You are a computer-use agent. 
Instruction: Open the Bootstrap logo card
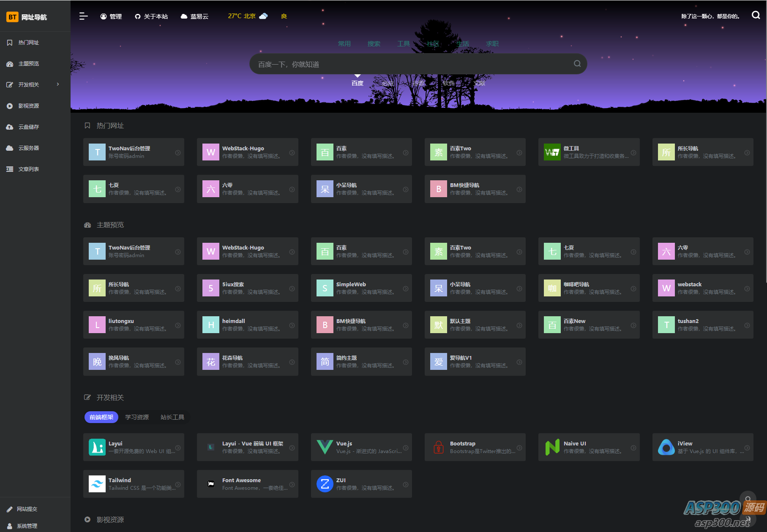(x=439, y=447)
